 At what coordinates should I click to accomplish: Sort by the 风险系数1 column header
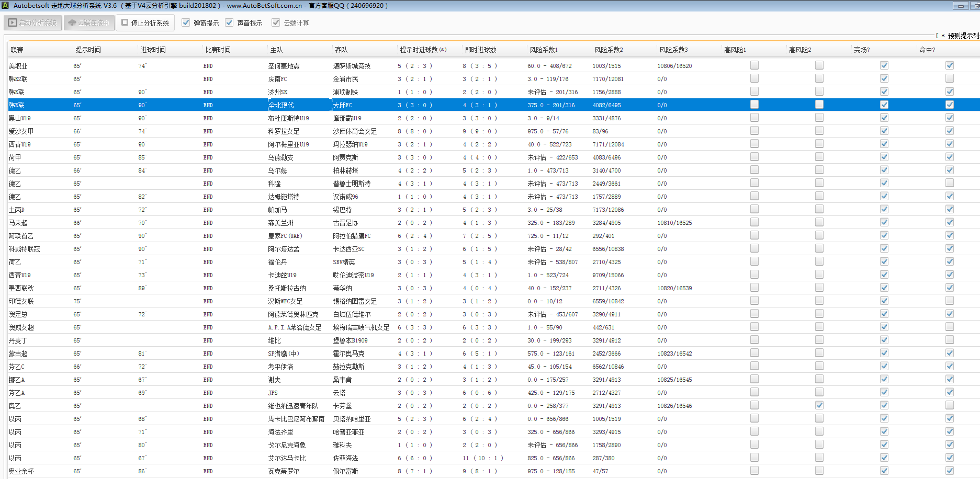(x=543, y=50)
